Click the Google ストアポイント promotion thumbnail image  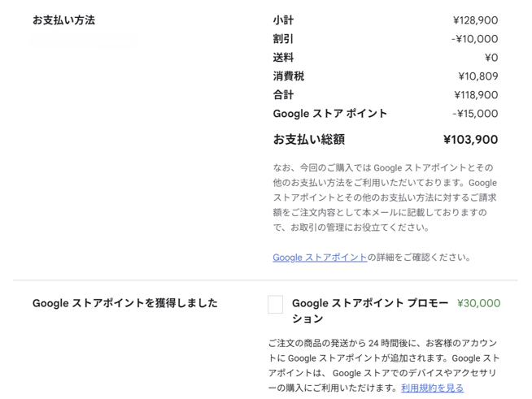click(x=275, y=304)
